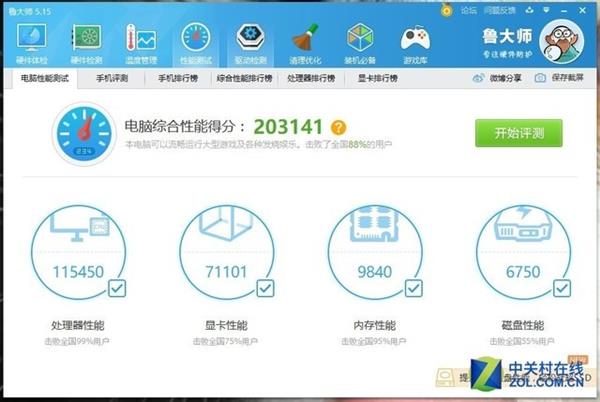The width and height of the screenshot is (600, 402).
Task: Click the 磁盘性能 label
Action: click(x=523, y=326)
